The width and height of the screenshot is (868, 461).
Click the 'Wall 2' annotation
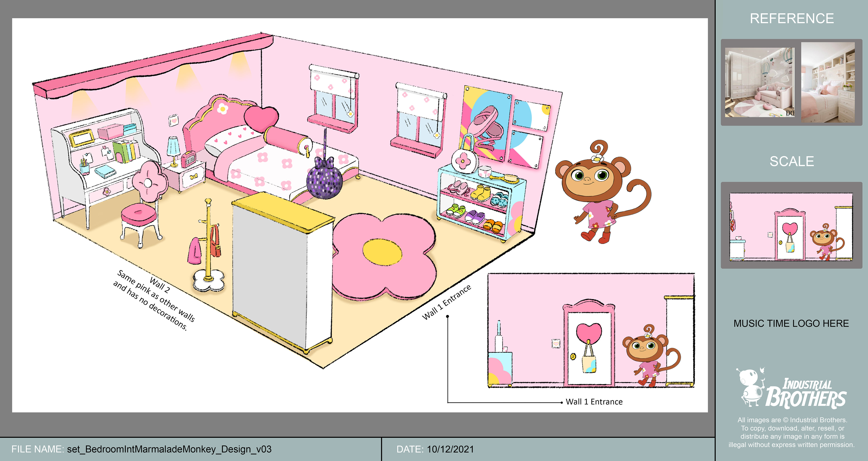(x=160, y=285)
